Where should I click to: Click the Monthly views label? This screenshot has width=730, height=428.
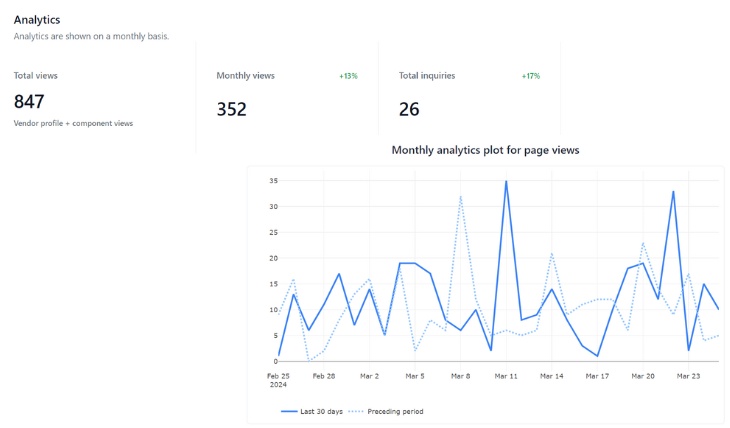245,75
